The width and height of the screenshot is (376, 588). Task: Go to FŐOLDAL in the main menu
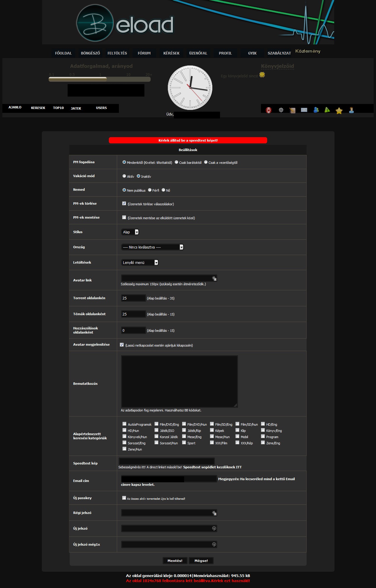point(63,53)
